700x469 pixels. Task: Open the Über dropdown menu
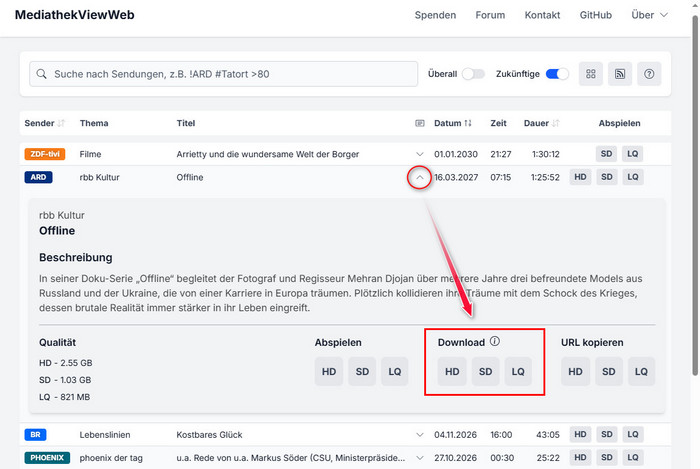click(649, 15)
